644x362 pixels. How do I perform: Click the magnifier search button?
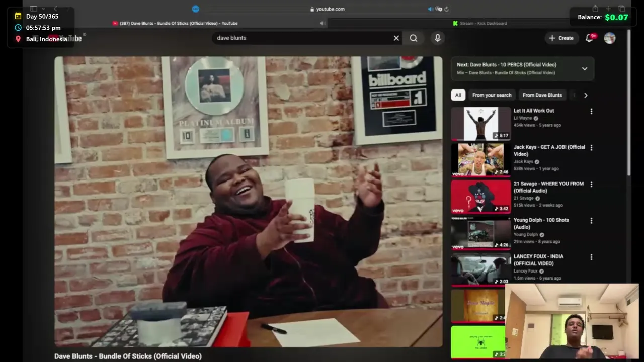pyautogui.click(x=414, y=38)
